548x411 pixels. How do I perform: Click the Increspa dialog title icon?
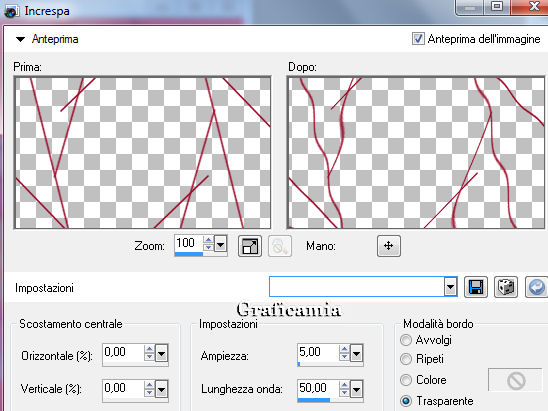point(11,11)
